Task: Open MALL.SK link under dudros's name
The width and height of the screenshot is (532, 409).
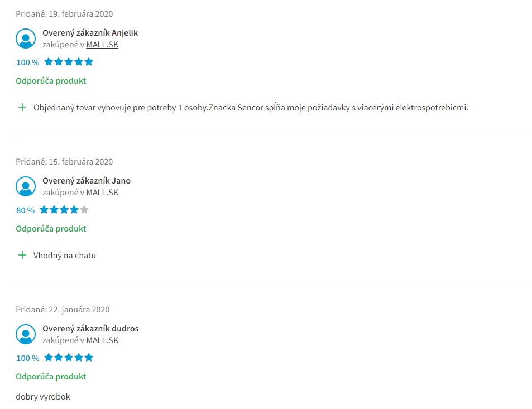Action: tap(102, 340)
